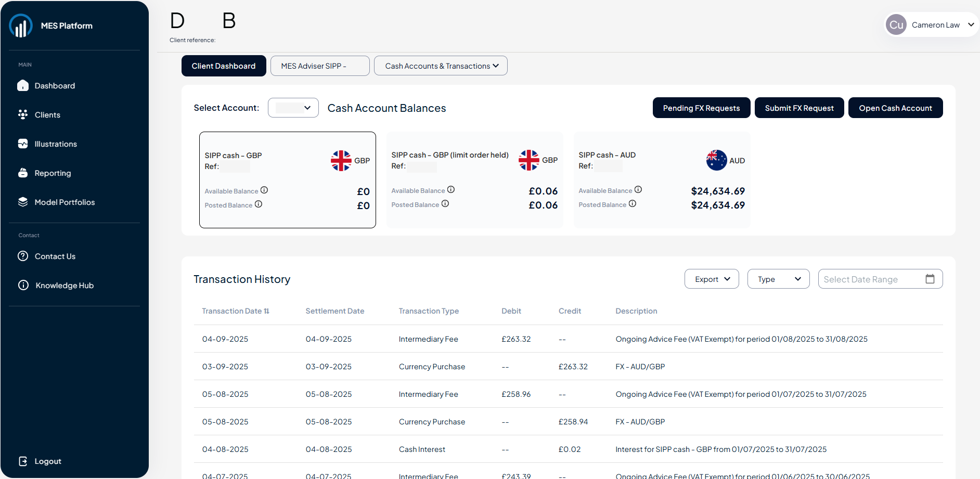Click the Open Cash Account button
980x479 pixels.
[895, 108]
